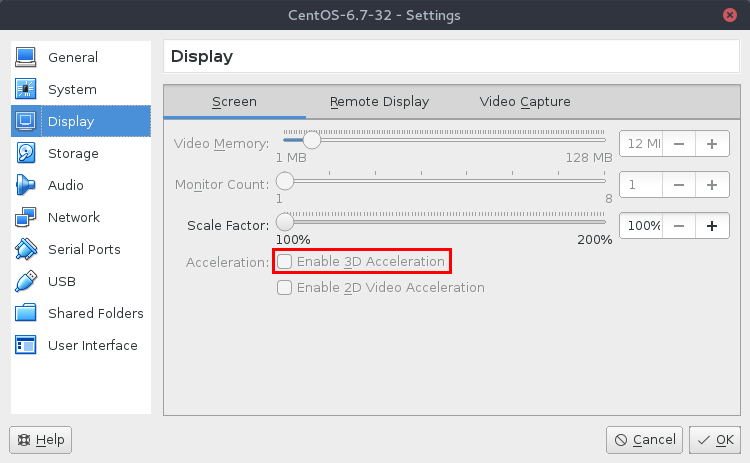
Task: Click the Video Memory value field
Action: tap(641, 143)
